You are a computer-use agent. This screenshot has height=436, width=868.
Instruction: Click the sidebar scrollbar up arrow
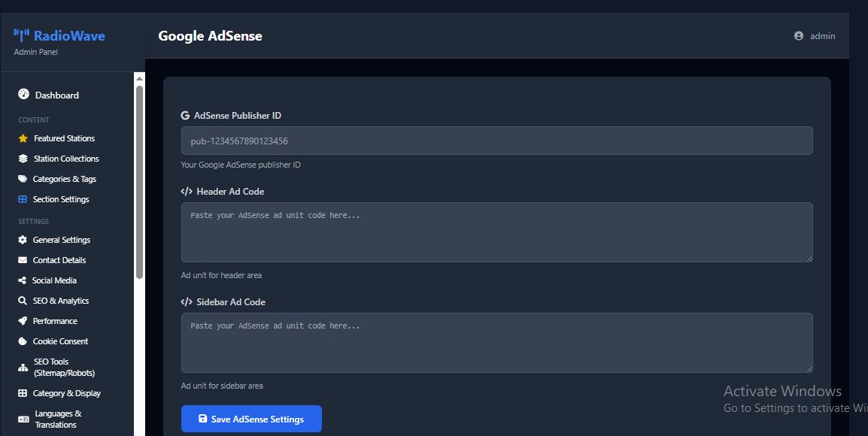pyautogui.click(x=139, y=78)
